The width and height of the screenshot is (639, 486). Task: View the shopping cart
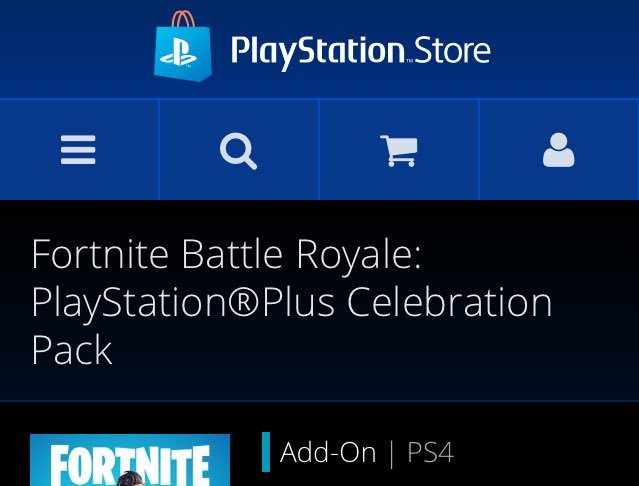coord(399,151)
